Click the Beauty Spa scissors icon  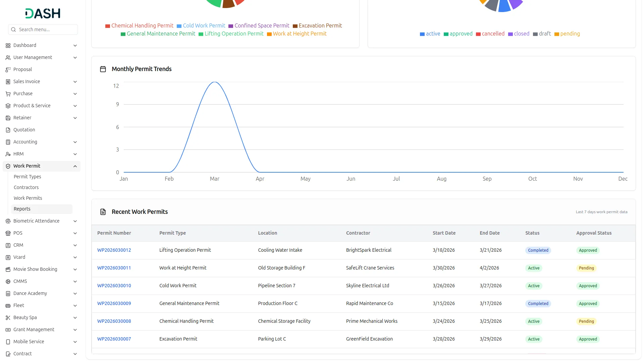pyautogui.click(x=8, y=318)
